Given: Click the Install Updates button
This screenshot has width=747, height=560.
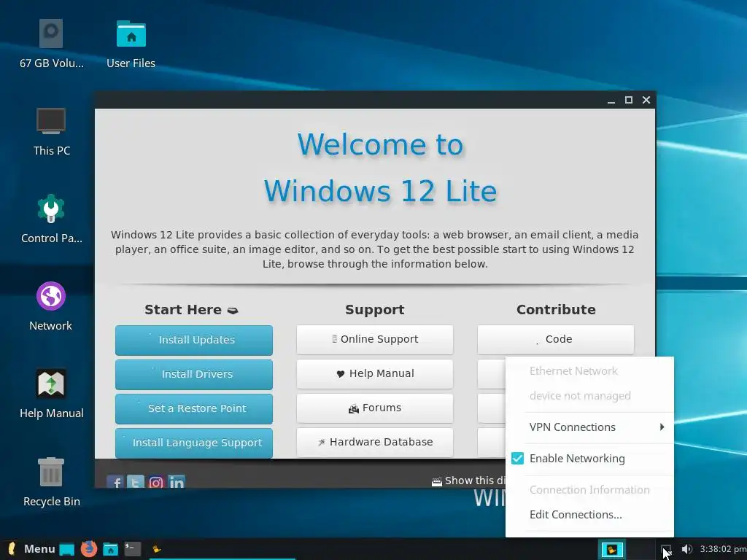Looking at the screenshot, I should point(194,340).
